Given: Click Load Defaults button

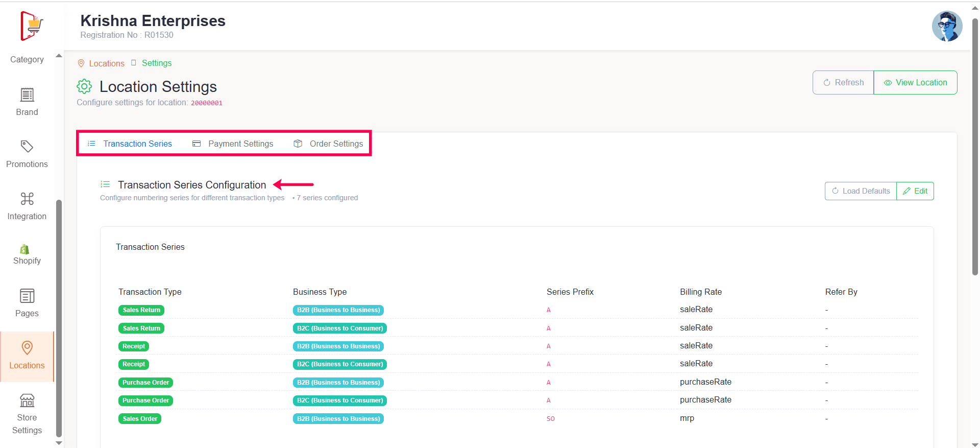Looking at the screenshot, I should click(861, 191).
